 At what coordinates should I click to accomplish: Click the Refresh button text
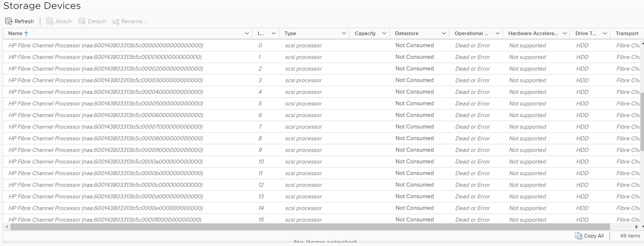click(x=24, y=21)
